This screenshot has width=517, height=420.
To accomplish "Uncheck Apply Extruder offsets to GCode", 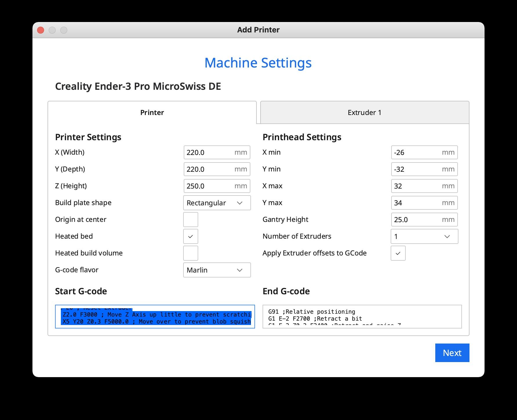I will point(398,253).
